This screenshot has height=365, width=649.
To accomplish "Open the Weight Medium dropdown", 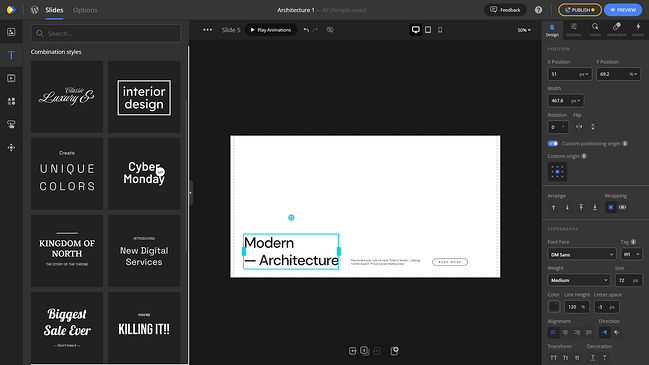I will coord(579,280).
